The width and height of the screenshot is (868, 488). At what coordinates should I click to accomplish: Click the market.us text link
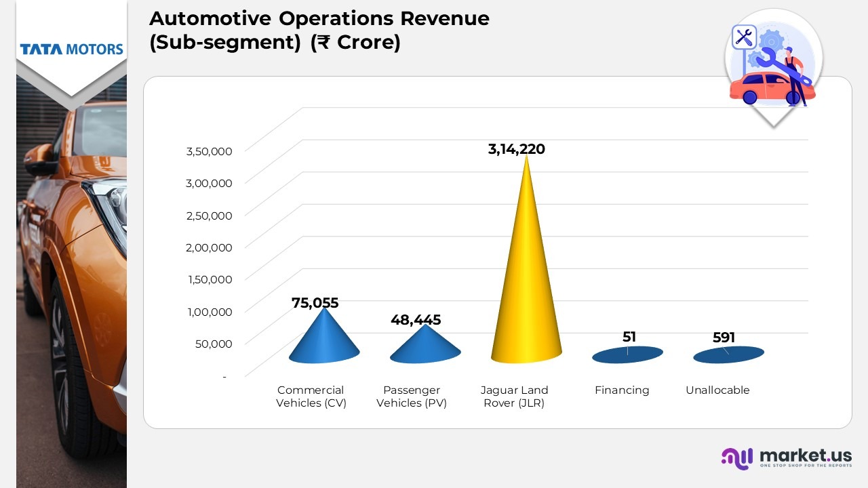pyautogui.click(x=806, y=455)
